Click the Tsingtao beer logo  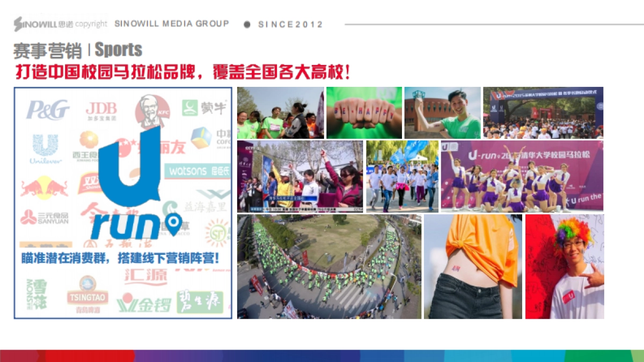[x=87, y=293]
